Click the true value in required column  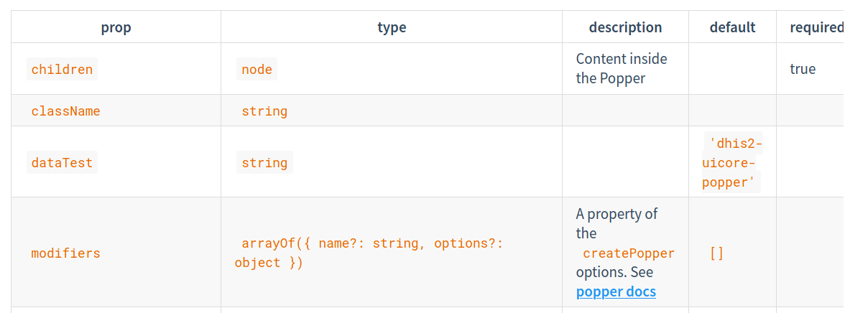tap(803, 69)
